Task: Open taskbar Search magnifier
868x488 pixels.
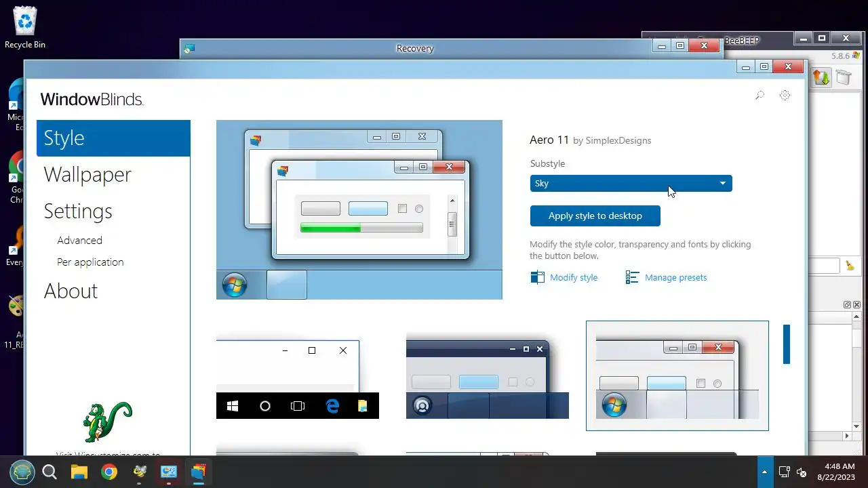Action: pyautogui.click(x=50, y=472)
